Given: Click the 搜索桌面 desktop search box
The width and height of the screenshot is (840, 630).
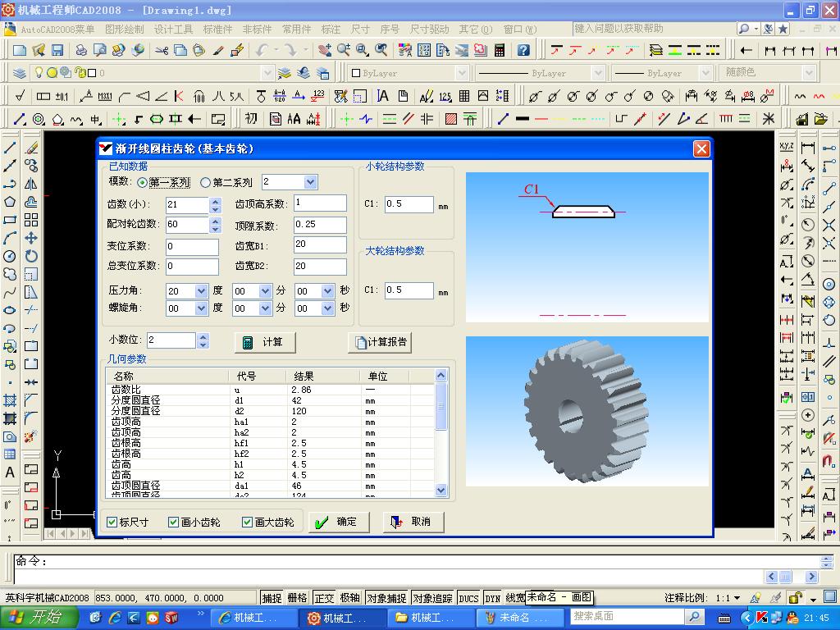Looking at the screenshot, I should coord(628,617).
